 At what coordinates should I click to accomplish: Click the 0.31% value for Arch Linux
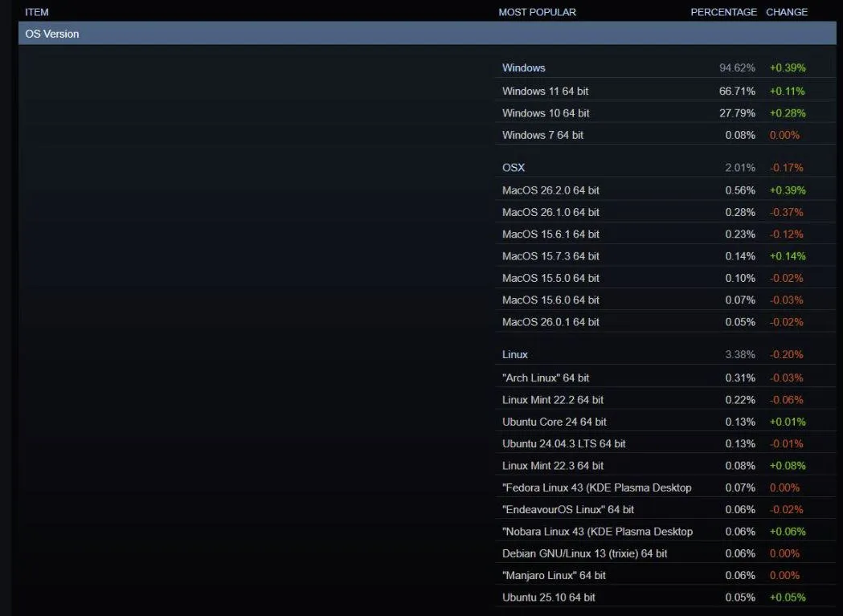coord(740,378)
